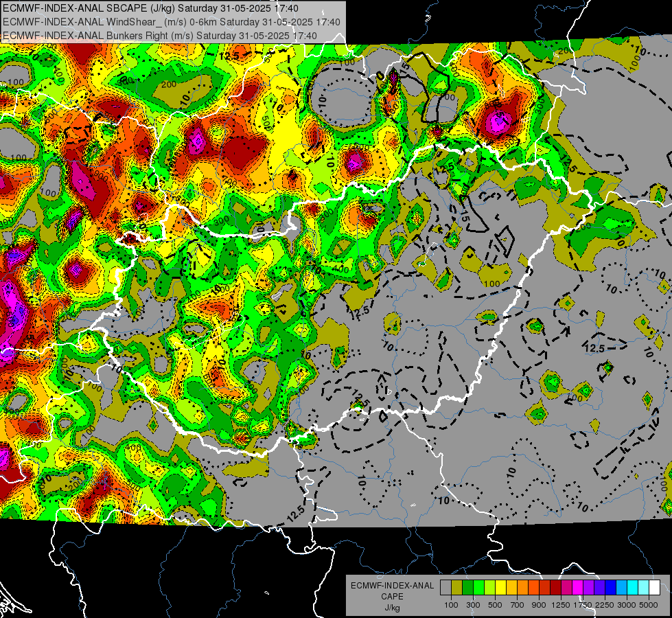Image resolution: width=672 pixels, height=618 pixels.
Task: Click the legend tick label 2250
Action: tap(605, 605)
